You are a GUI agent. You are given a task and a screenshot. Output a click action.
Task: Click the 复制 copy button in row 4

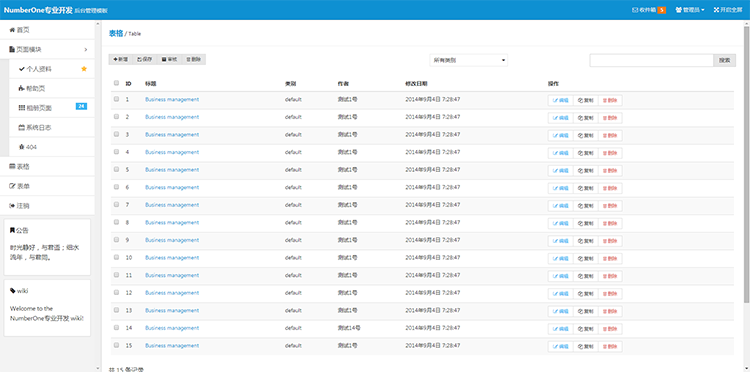[585, 153]
